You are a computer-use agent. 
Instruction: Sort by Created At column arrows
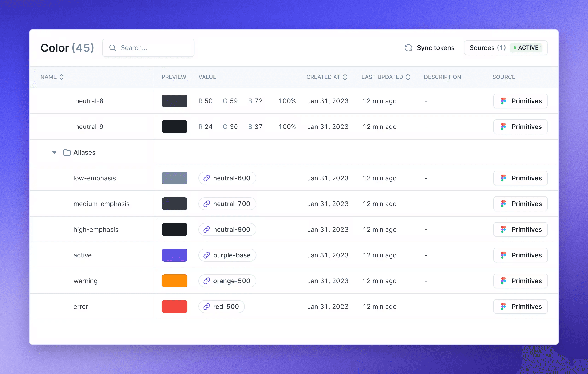[x=345, y=77]
